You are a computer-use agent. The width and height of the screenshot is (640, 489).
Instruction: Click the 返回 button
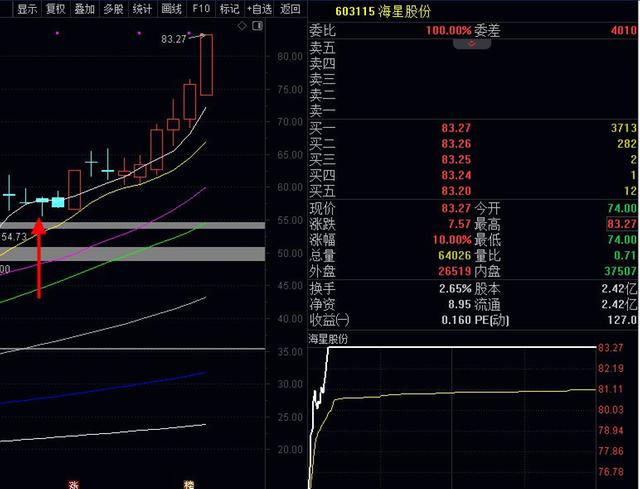(290, 9)
